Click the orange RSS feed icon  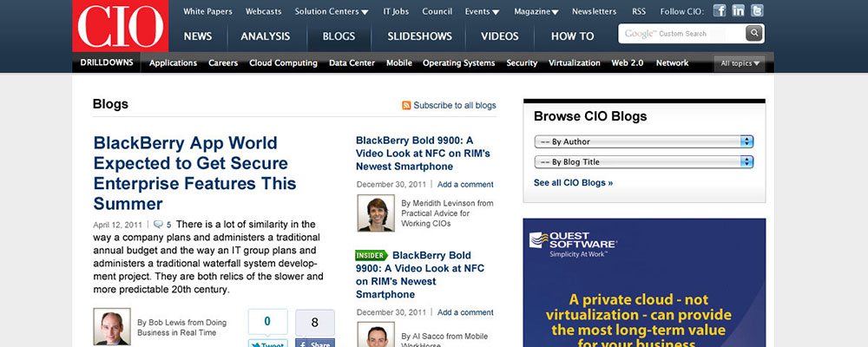pos(406,105)
